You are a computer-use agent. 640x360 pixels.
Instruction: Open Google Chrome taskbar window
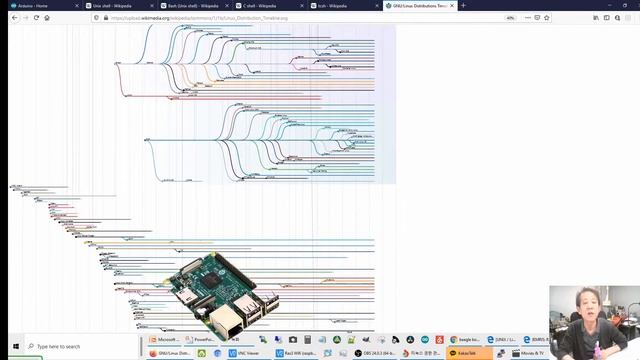(465, 340)
